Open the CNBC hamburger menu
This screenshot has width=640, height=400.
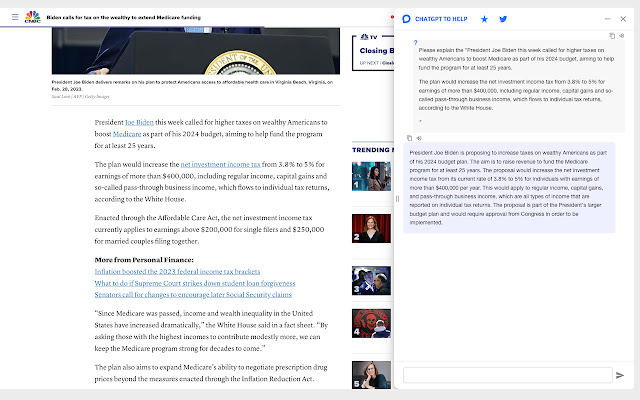(15, 17)
